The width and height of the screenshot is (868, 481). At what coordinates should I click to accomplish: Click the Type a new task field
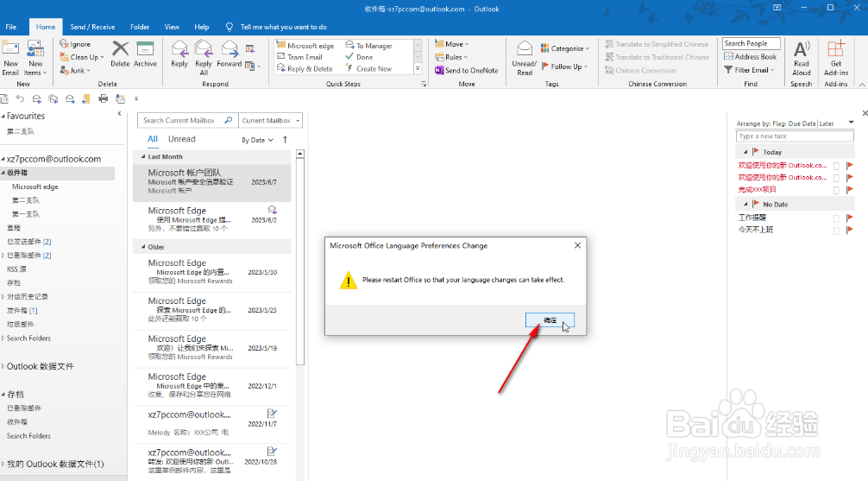click(795, 136)
